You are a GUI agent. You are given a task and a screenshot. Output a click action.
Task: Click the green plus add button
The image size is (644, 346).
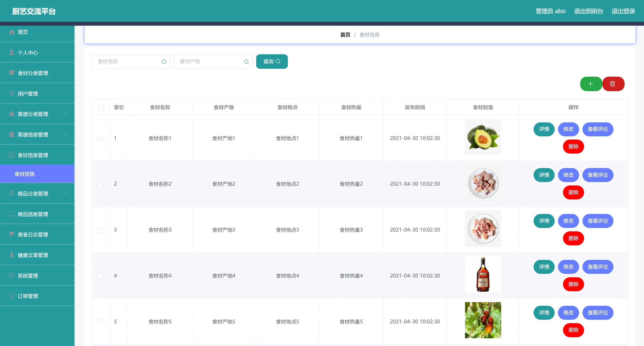(591, 84)
